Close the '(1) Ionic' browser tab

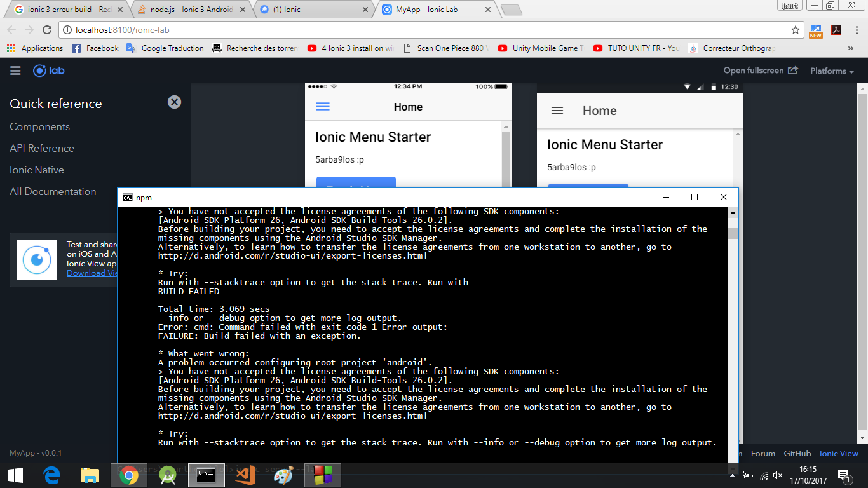(365, 10)
